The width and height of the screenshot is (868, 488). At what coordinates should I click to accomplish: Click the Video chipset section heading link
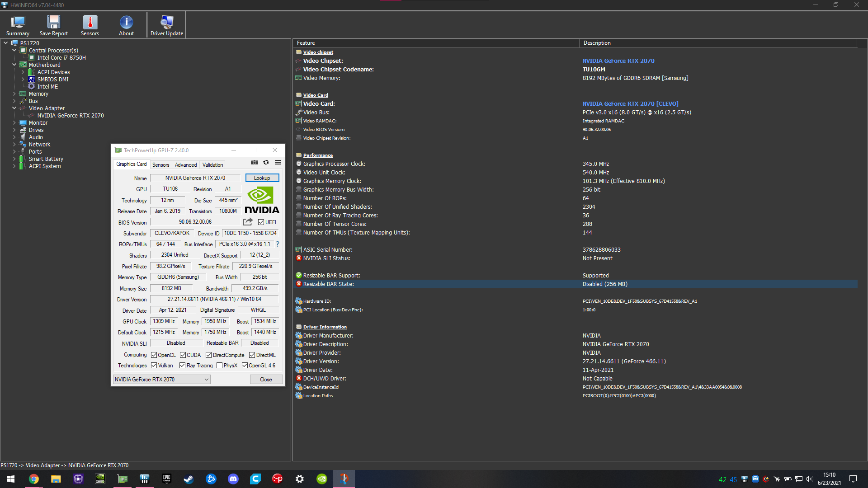click(318, 52)
